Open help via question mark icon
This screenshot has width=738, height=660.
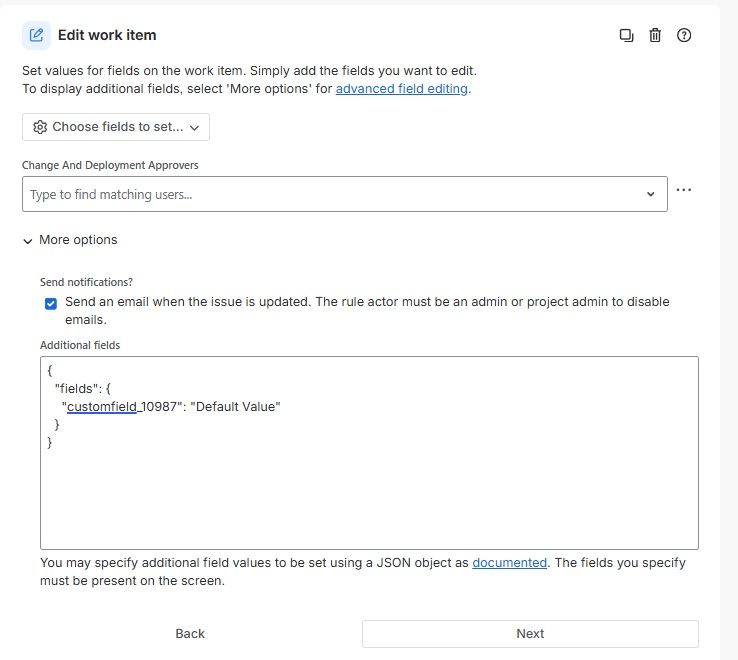[684, 35]
